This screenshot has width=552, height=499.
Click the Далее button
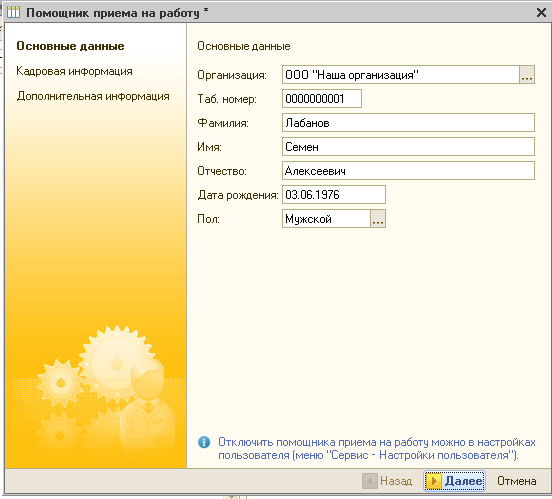tap(454, 481)
